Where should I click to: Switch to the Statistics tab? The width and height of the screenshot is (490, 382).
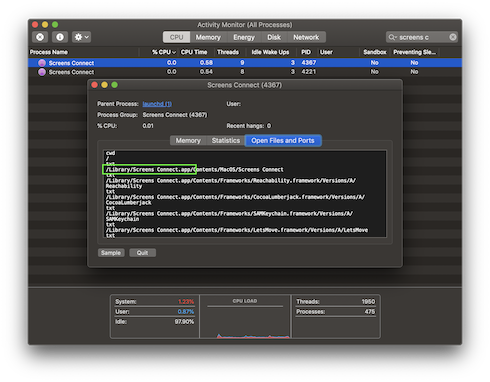click(226, 141)
